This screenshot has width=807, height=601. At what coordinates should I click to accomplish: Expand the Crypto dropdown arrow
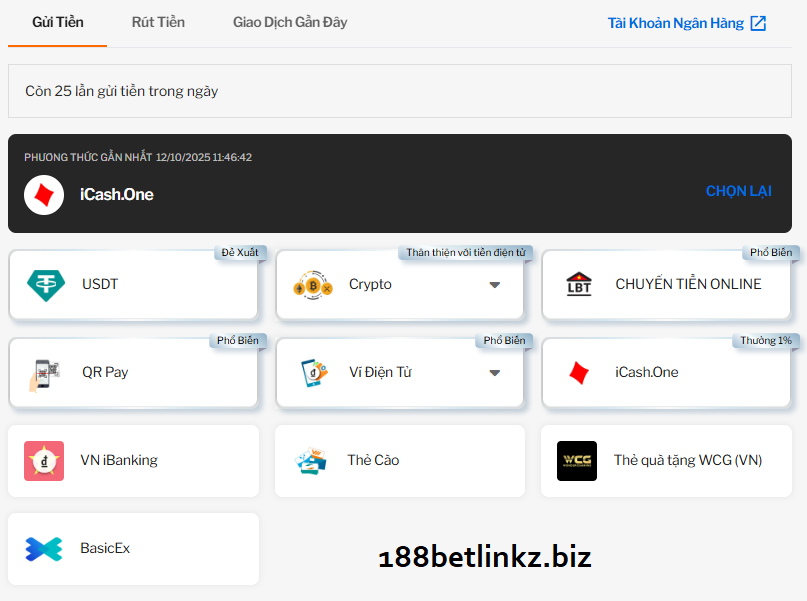[494, 285]
